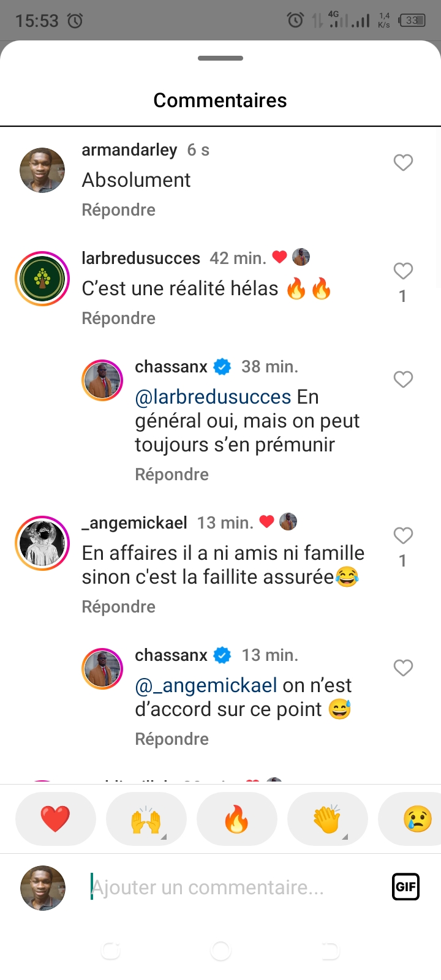Like chassanx's reply to _angemickael
The image size is (441, 980).
[x=403, y=668]
